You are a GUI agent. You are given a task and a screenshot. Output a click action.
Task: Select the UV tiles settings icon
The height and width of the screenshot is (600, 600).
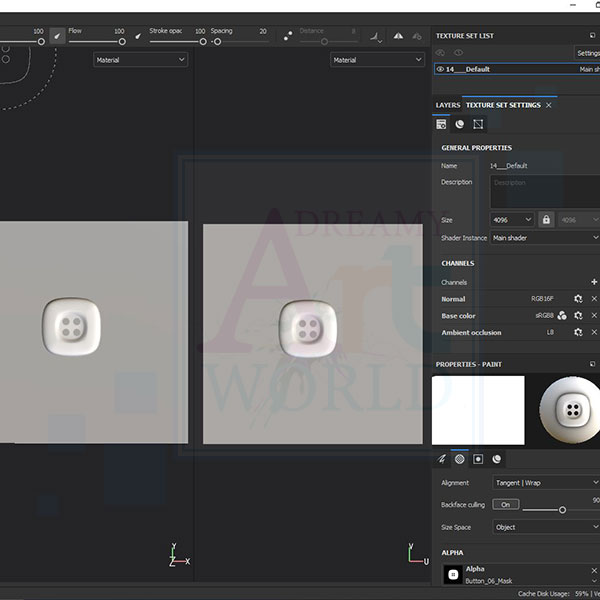tap(478, 124)
